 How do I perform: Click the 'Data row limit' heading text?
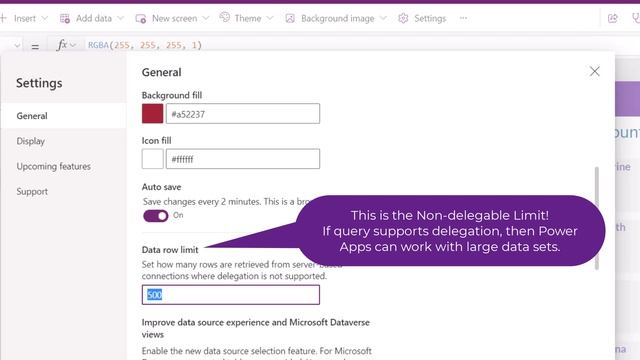[x=170, y=250]
